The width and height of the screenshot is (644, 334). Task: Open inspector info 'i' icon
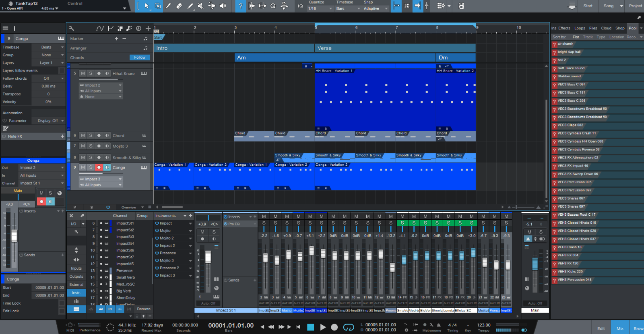(x=14, y=28)
